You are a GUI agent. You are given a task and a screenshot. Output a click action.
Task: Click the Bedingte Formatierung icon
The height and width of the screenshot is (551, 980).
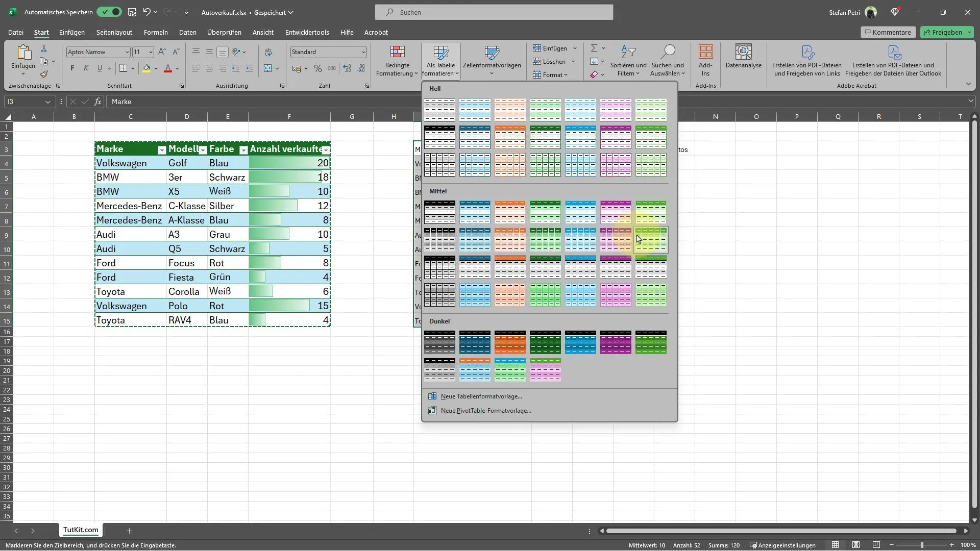397,61
